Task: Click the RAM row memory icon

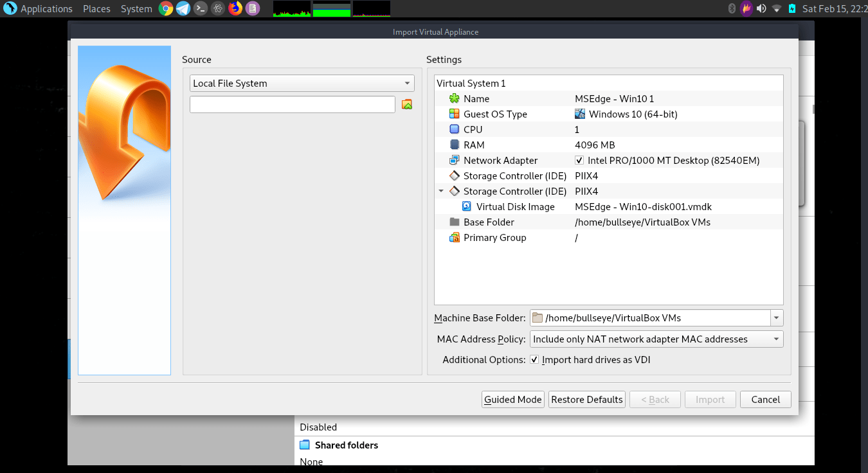Action: point(455,145)
